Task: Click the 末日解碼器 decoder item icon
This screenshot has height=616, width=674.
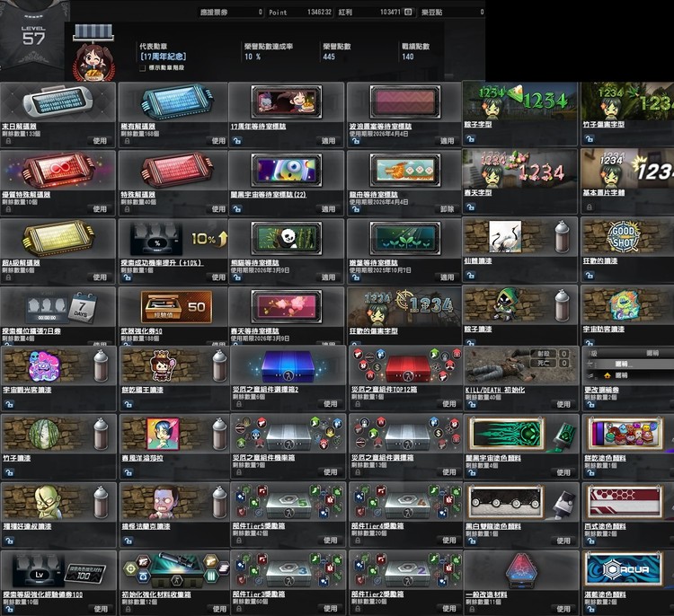Action: [58, 102]
